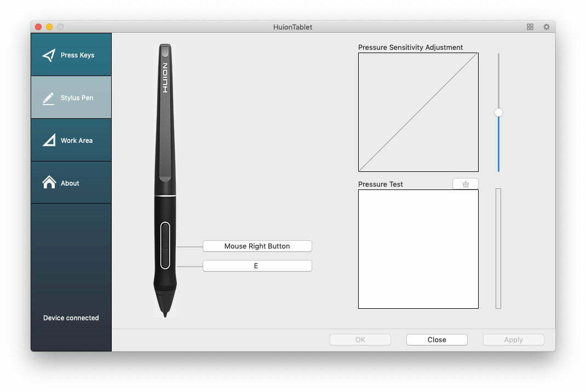586x392 pixels.
Task: Click inside the Pressure Test drawing area
Action: coord(418,249)
